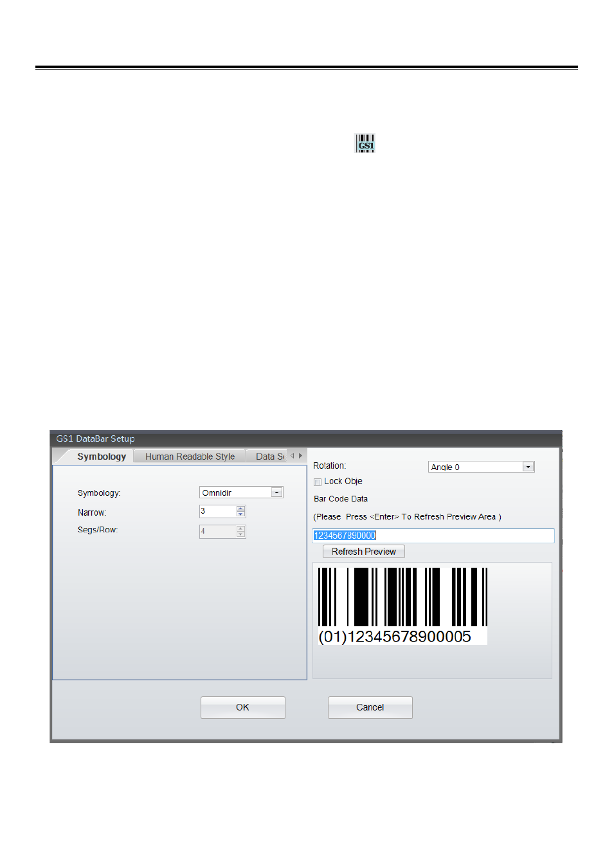Open the Human Readable Style tab
This screenshot has width=614, height=868.
pyautogui.click(x=190, y=457)
